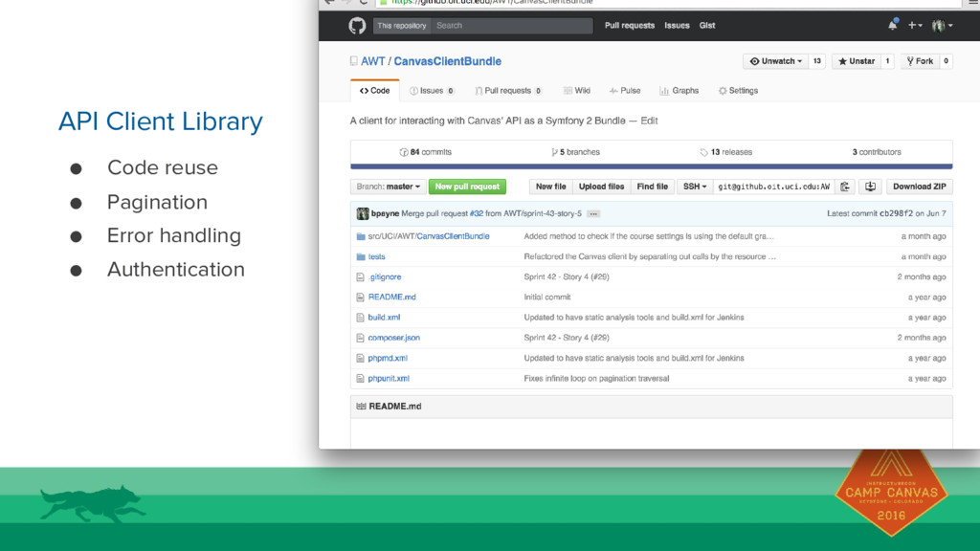The width and height of the screenshot is (980, 551).
Task: Click the tests folder icon
Action: point(361,256)
